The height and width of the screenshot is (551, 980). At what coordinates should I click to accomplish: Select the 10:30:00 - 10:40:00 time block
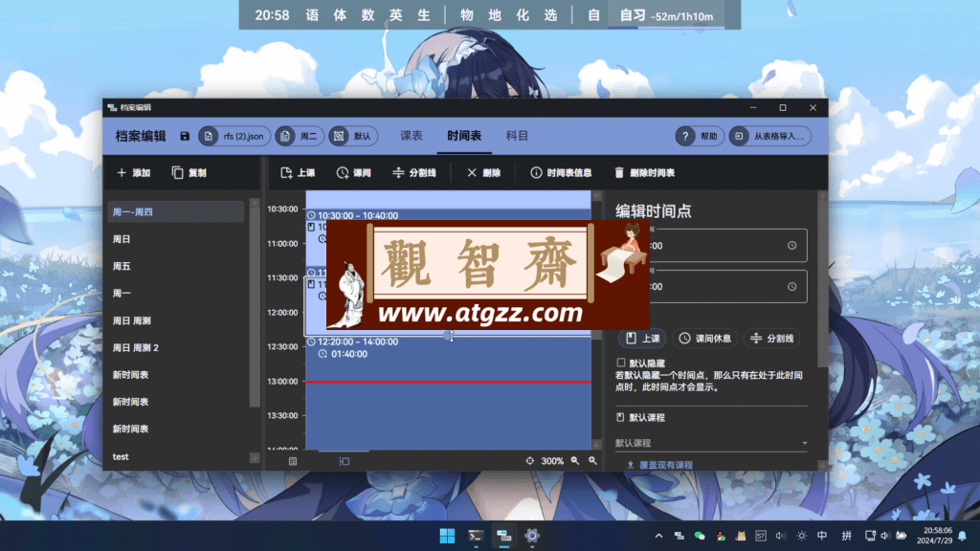[448, 215]
